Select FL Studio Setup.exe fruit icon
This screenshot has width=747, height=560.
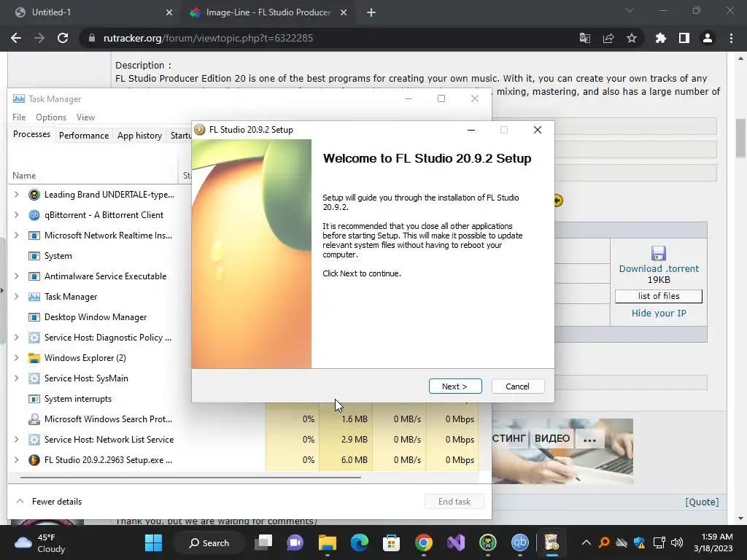[x=34, y=460]
